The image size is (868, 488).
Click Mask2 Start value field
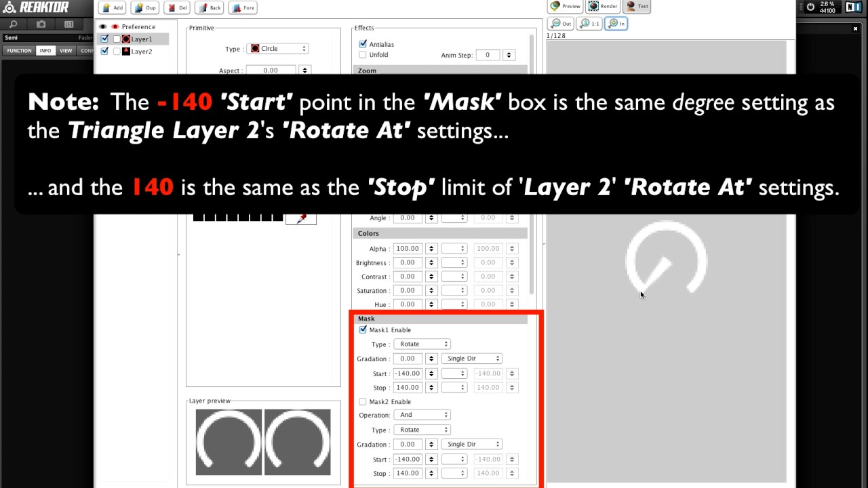click(x=408, y=460)
